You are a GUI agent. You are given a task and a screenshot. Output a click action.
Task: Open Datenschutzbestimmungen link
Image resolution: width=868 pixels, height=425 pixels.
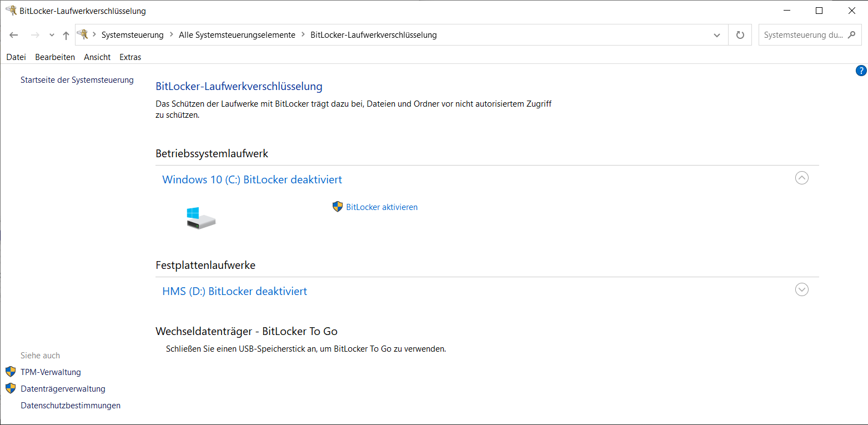pyautogui.click(x=71, y=406)
